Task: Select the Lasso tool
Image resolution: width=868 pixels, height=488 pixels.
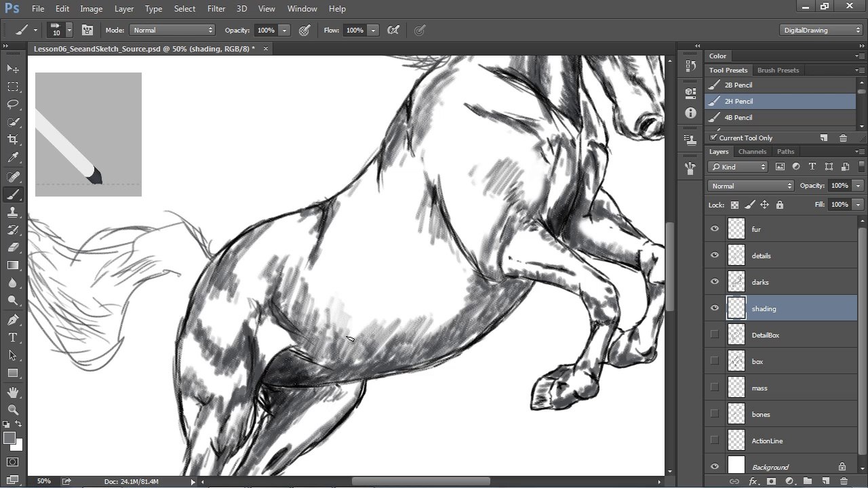Action: (13, 104)
